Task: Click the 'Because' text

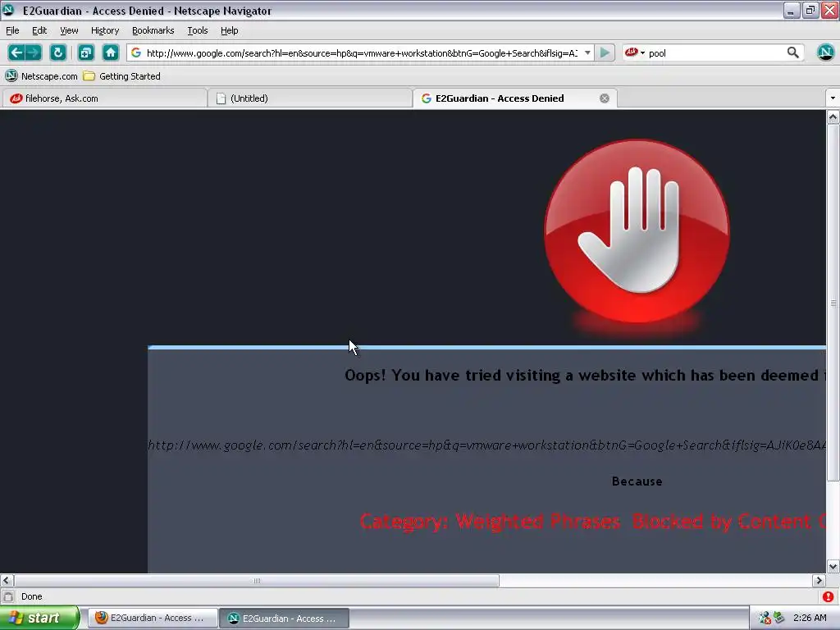Action: pos(637,481)
